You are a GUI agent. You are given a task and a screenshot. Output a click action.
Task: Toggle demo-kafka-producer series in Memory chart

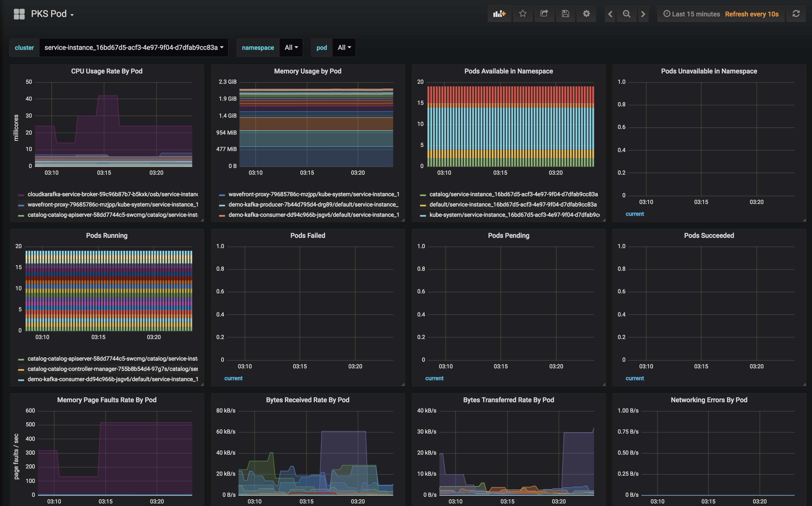click(x=313, y=204)
